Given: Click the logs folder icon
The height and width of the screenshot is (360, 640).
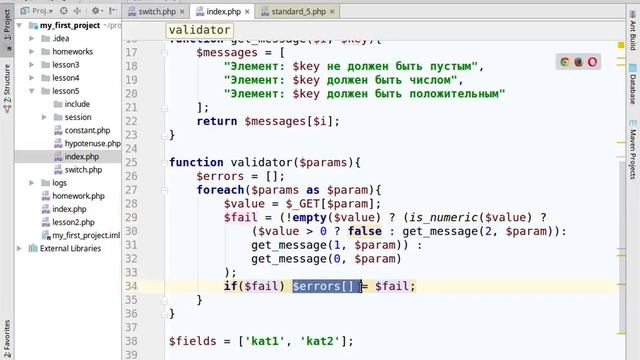Looking at the screenshot, I should (46, 183).
